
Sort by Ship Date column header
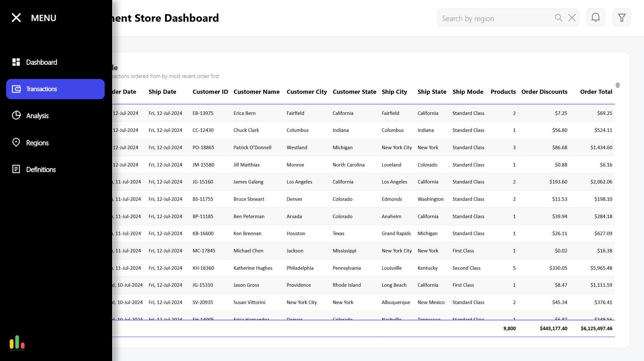[162, 92]
